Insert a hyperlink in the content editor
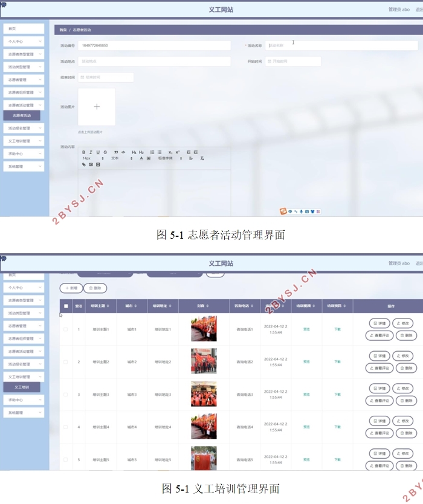The width and height of the screenshot is (423, 504). click(x=83, y=164)
